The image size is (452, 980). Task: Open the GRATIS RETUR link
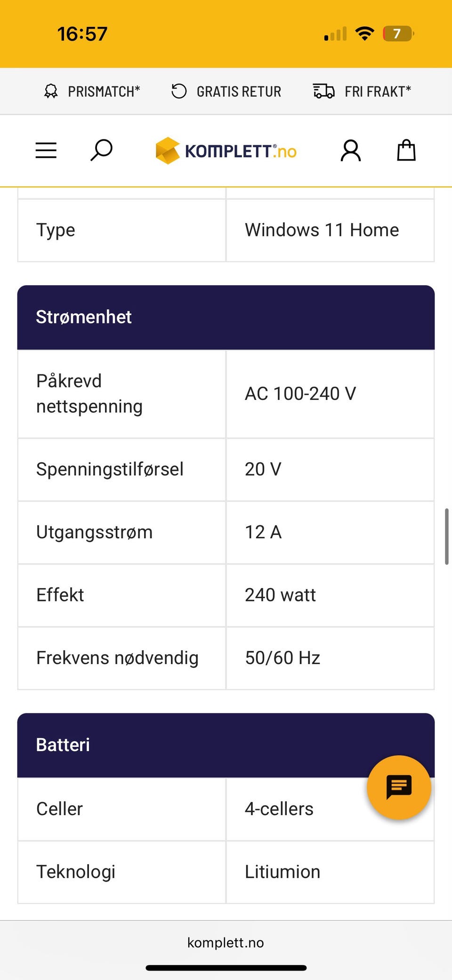point(239,91)
